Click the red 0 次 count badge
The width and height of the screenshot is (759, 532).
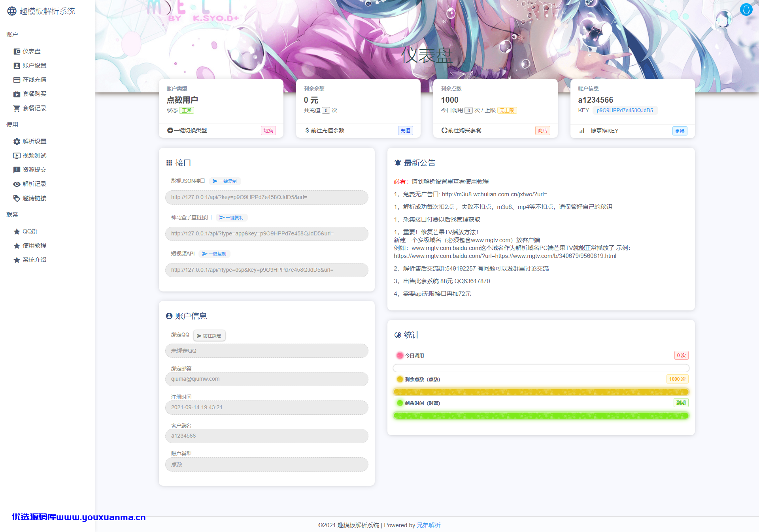pyautogui.click(x=681, y=355)
